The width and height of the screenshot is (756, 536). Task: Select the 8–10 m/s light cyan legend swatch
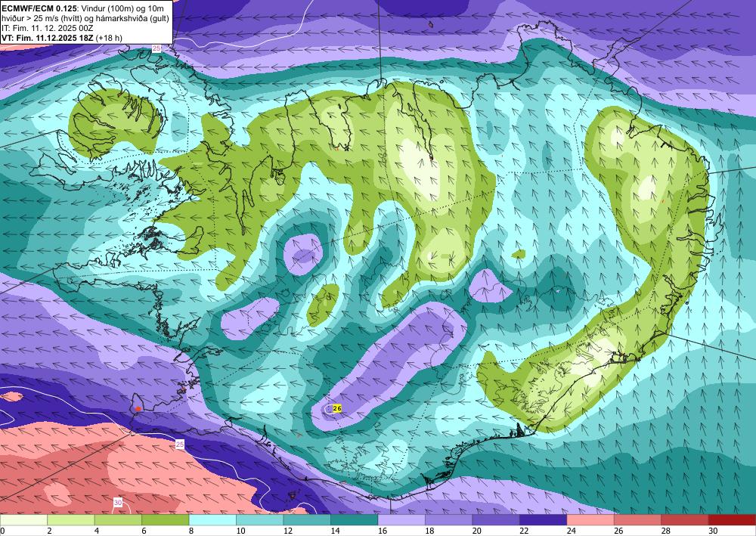[212, 520]
